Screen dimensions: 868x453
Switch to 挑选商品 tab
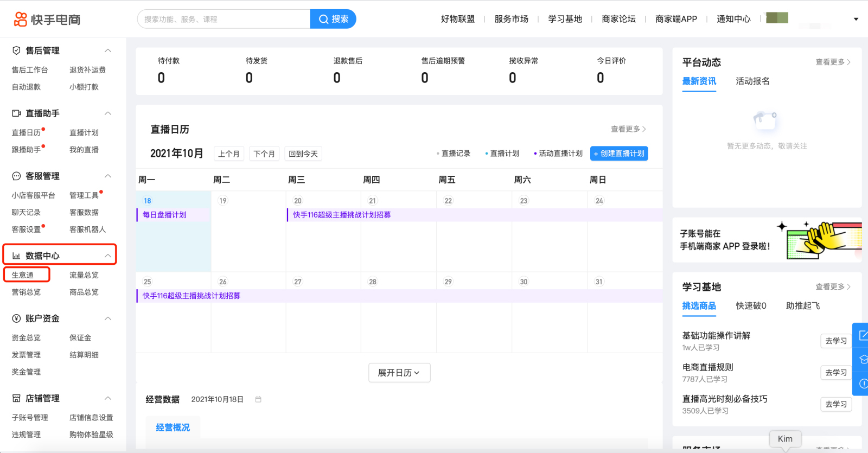click(x=699, y=306)
